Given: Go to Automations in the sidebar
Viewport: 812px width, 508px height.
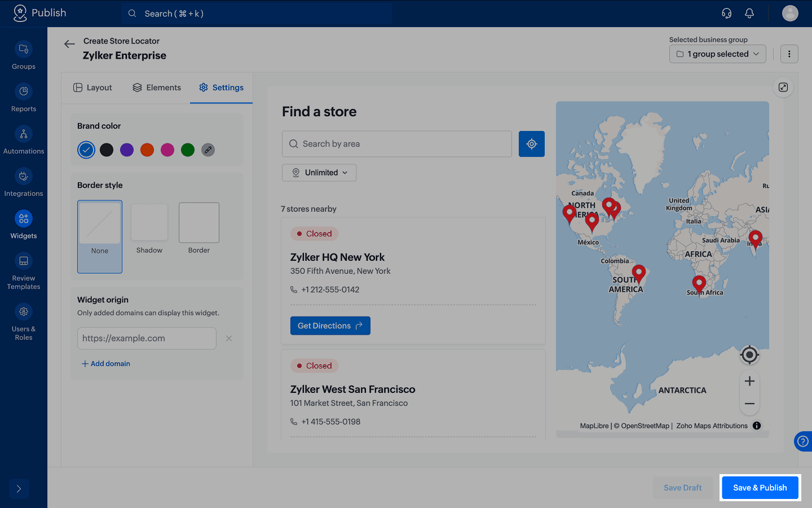Looking at the screenshot, I should click(24, 141).
